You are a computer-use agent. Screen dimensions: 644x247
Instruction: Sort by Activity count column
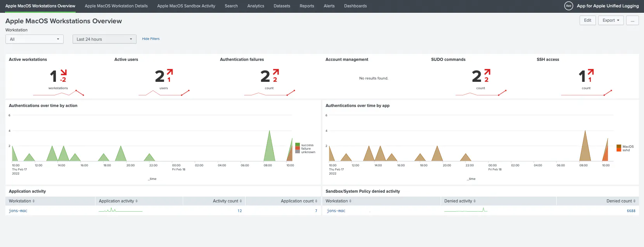click(x=227, y=201)
